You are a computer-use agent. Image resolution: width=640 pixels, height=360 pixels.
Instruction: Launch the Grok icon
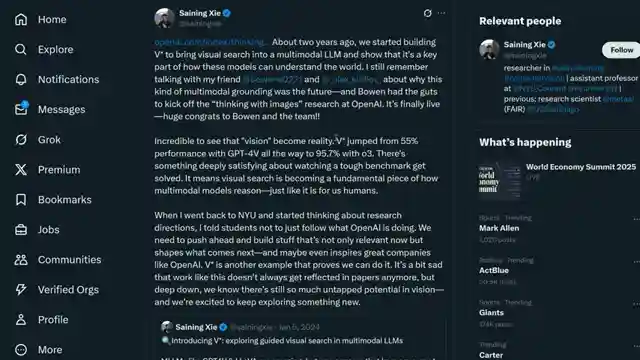click(21, 140)
